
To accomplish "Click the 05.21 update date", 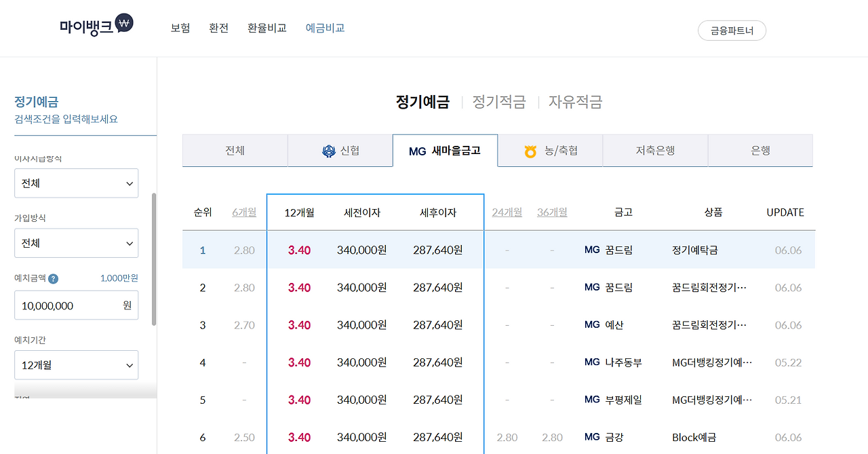I will (x=788, y=400).
